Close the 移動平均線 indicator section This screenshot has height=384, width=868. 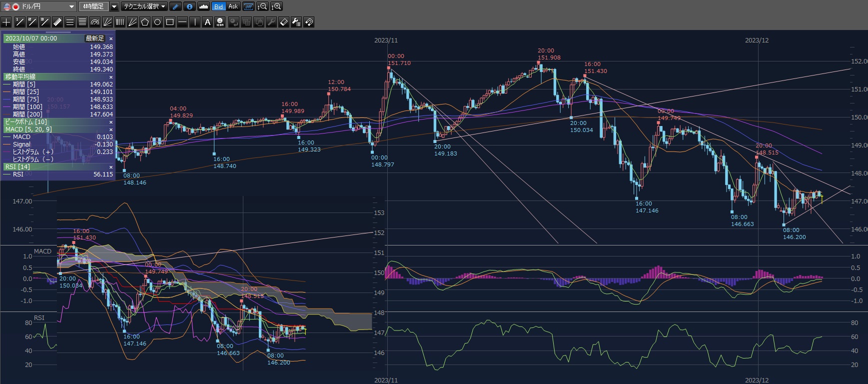[x=111, y=77]
